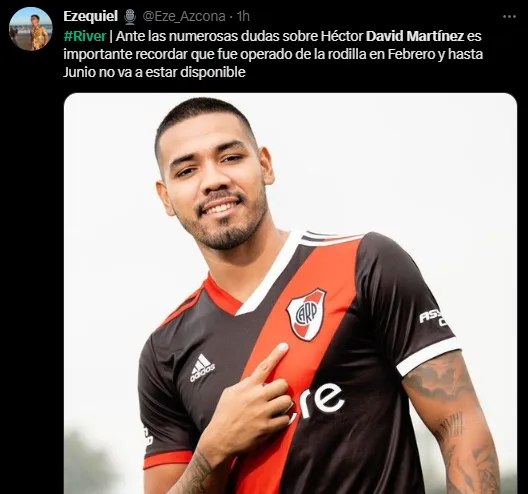Image resolution: width=528 pixels, height=494 pixels.
Task: Open the #River hashtag
Action: [85, 36]
